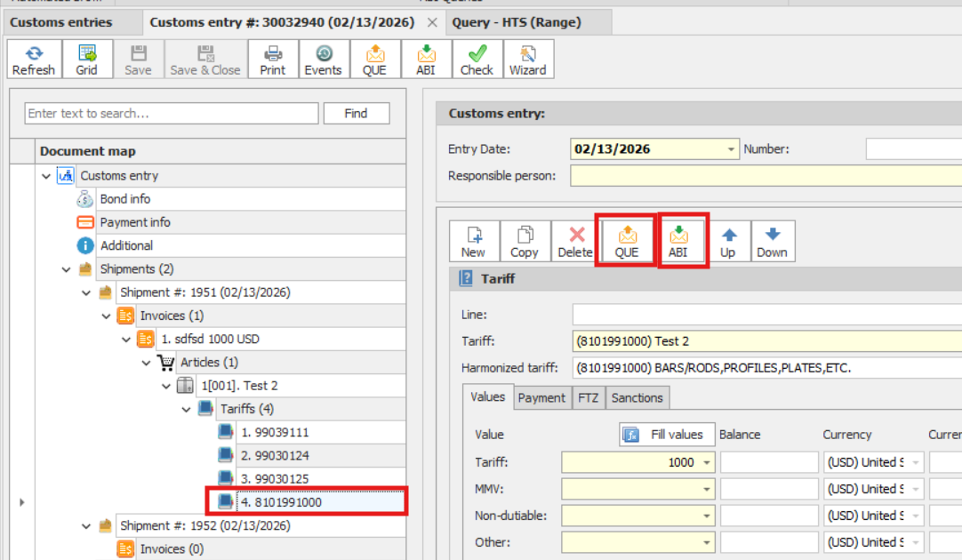962x560 pixels.
Task: Click the Refresh icon in the toolbar
Action: point(33,59)
